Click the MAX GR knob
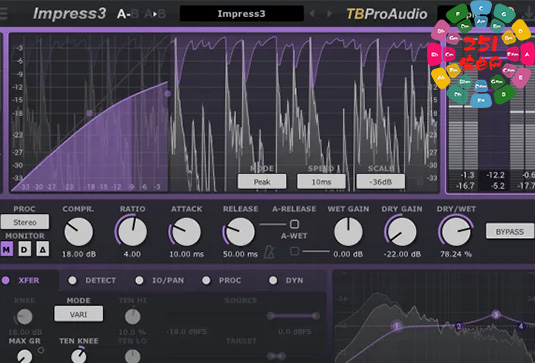 pos(24,356)
